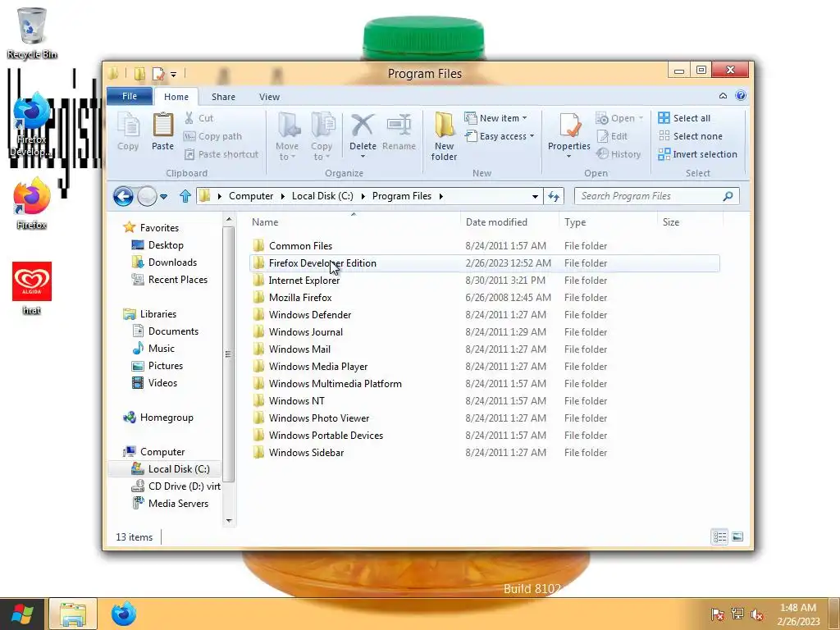Click the Copy ribbon button
The image size is (840, 630).
pos(128,132)
